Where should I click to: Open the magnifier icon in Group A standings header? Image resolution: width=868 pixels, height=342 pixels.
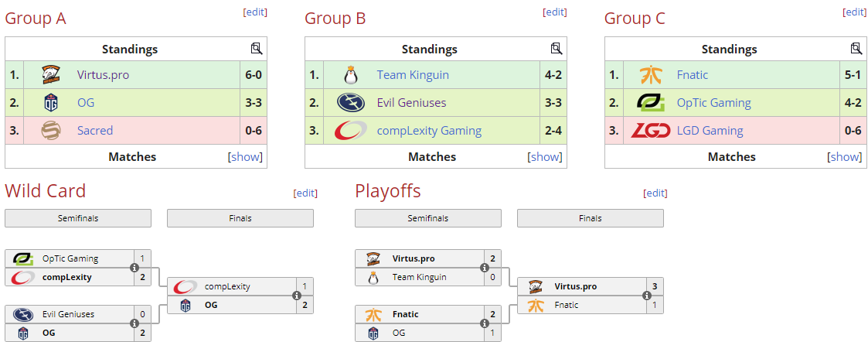click(x=257, y=49)
